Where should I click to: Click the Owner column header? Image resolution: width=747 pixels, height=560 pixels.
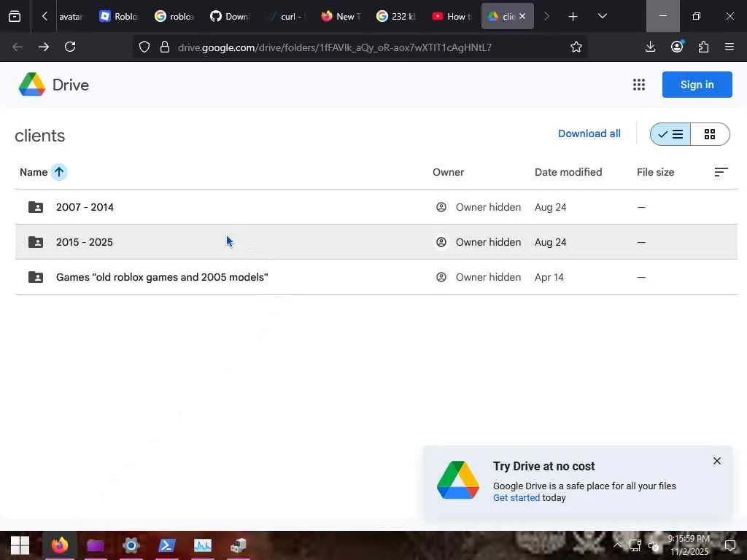449,172
